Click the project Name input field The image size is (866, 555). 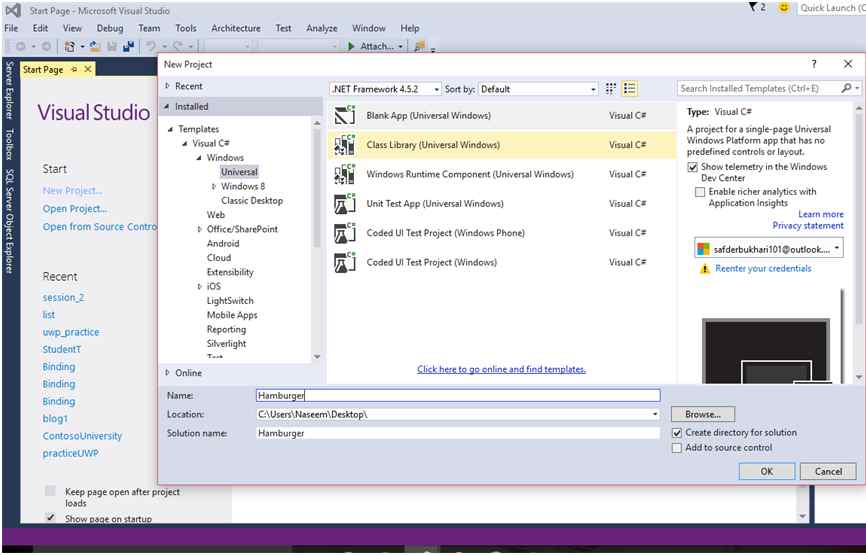[457, 395]
